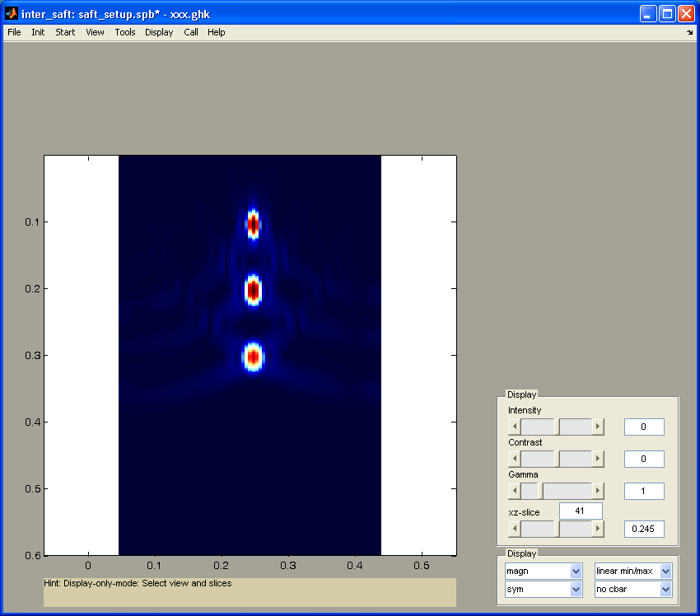Open the Display menu

click(x=159, y=32)
